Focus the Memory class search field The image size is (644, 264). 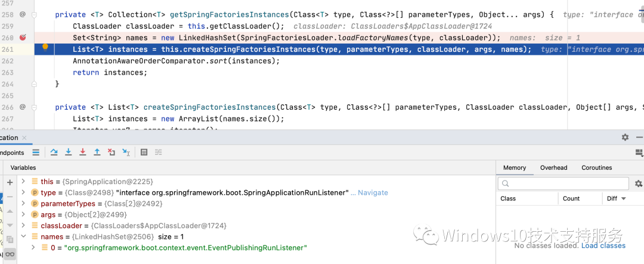point(563,184)
